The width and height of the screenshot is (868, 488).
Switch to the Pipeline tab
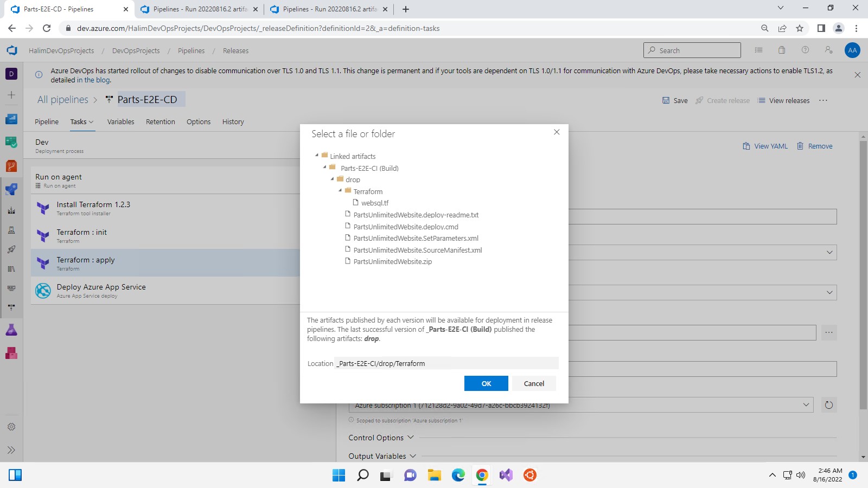click(47, 121)
